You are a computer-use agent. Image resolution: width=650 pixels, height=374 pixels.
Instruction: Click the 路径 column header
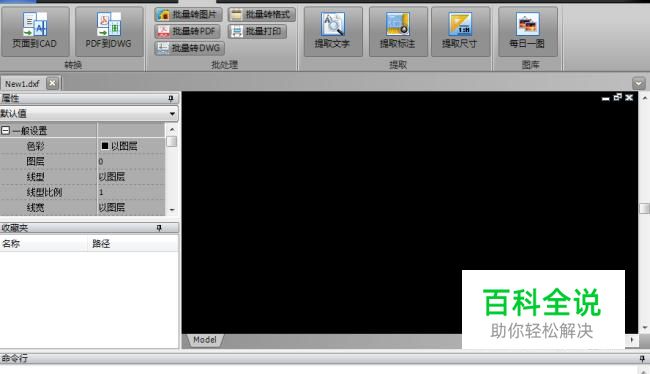pos(133,243)
